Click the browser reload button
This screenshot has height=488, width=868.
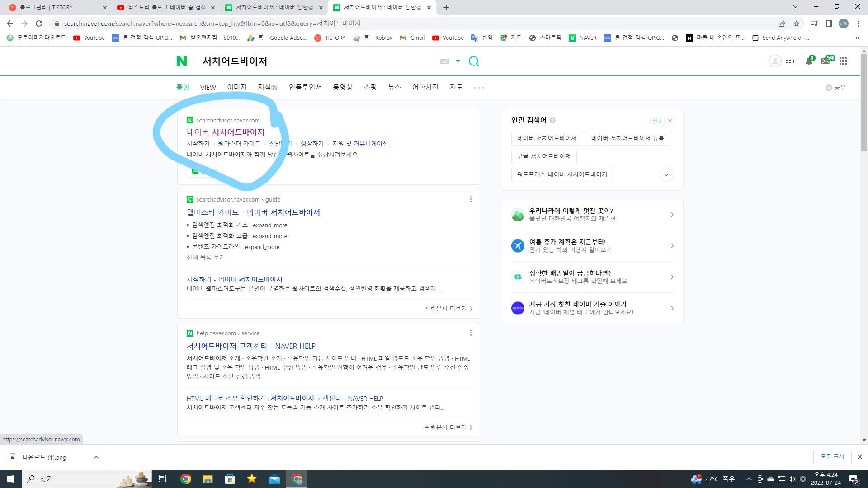(39, 23)
